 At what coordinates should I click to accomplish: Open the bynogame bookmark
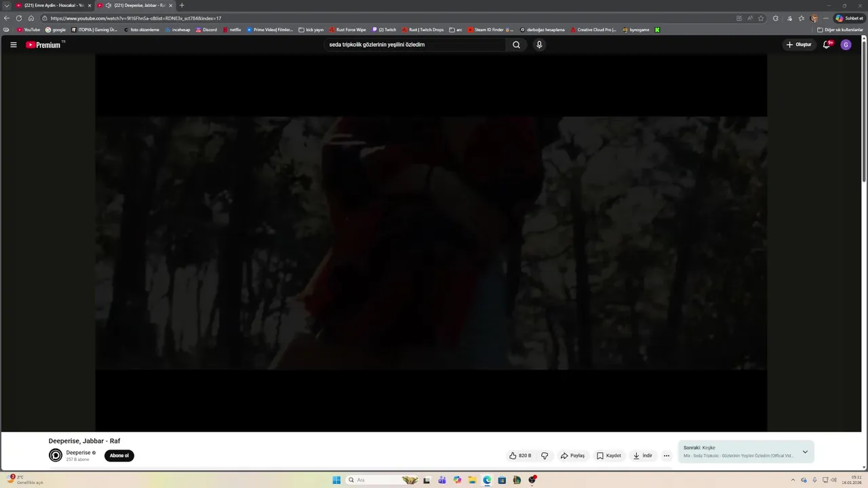pos(636,30)
